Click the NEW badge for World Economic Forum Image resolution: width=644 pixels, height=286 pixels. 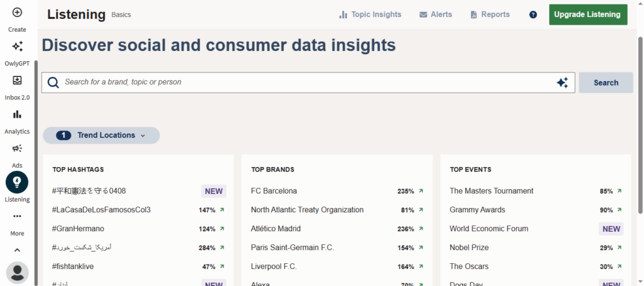point(611,229)
